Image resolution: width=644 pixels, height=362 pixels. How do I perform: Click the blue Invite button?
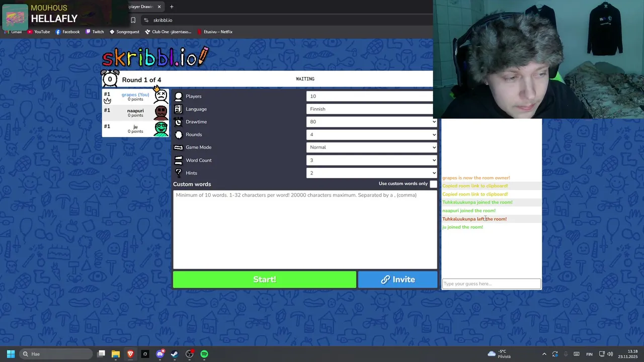coord(397,280)
